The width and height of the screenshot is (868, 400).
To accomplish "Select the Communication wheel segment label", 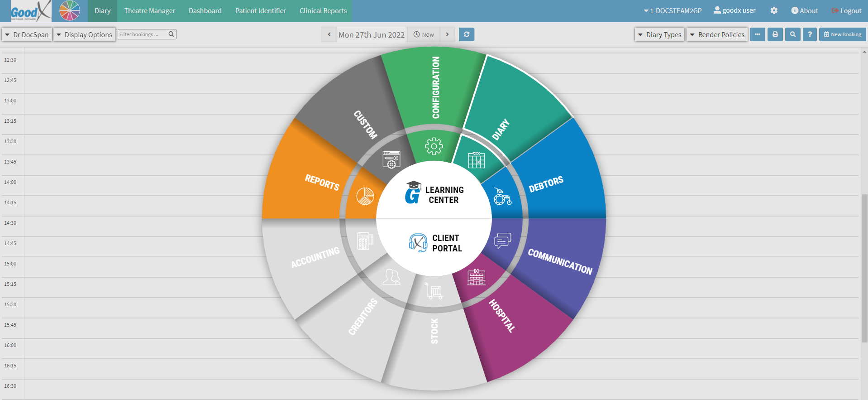I will (x=560, y=261).
